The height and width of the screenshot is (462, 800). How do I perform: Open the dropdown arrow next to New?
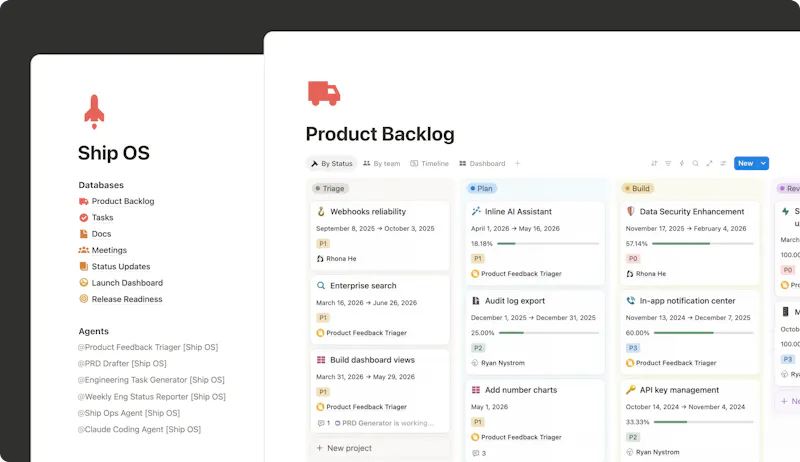click(x=763, y=163)
